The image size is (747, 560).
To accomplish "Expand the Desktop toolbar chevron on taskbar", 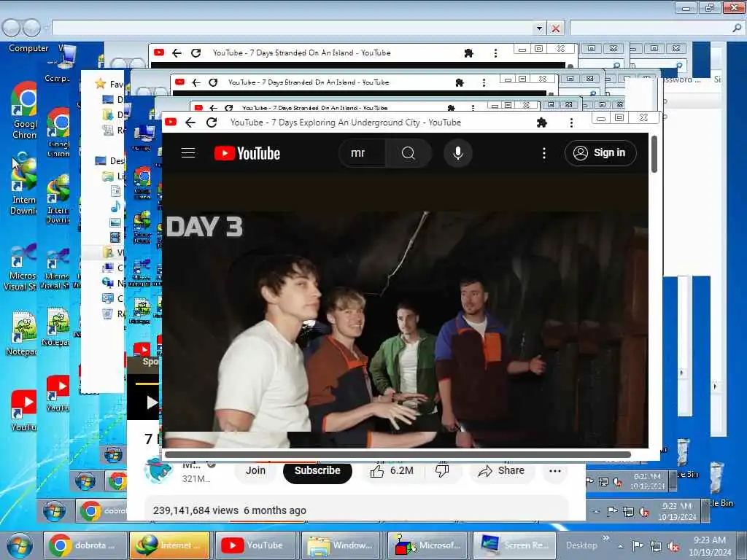I will pyautogui.click(x=605, y=538).
